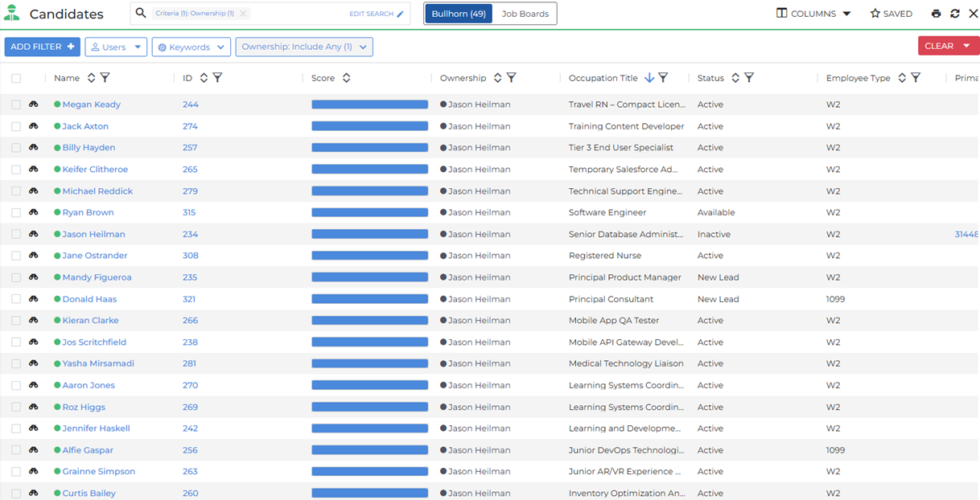
Task: Click the Add Filter button
Action: (43, 47)
